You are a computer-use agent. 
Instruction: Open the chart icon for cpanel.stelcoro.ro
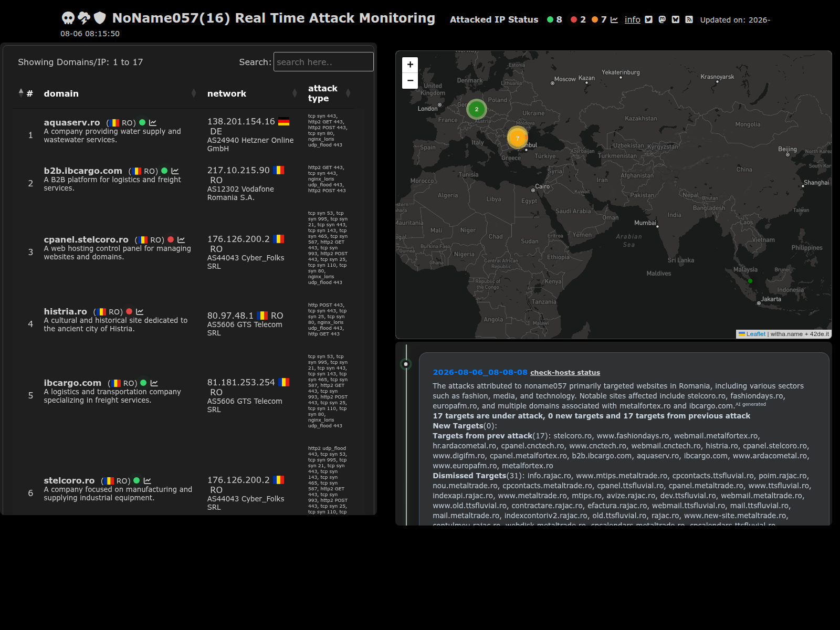[181, 240]
